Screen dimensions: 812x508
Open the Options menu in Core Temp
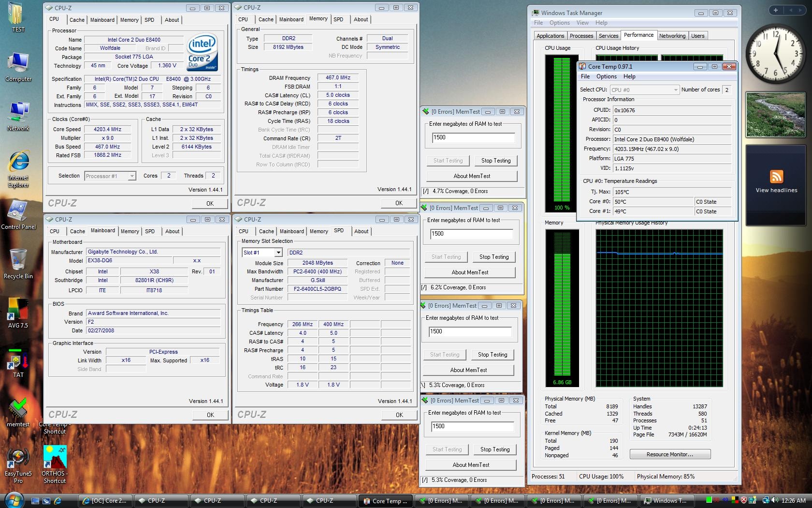606,76
